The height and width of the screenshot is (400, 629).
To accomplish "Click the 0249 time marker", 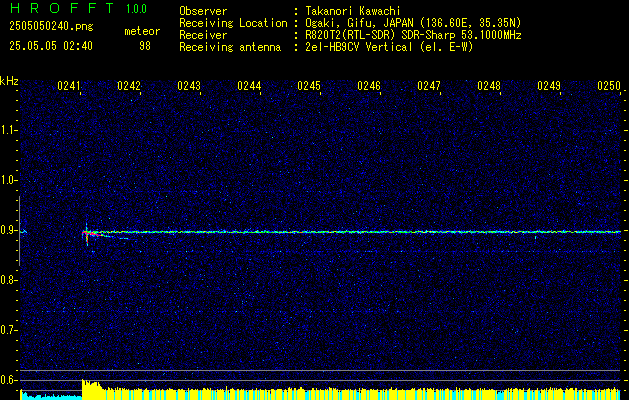I will [549, 86].
